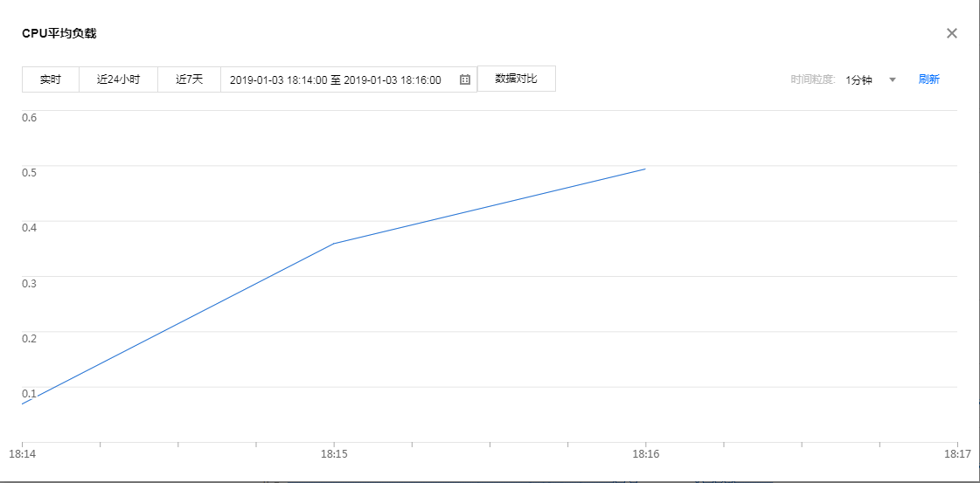This screenshot has width=980, height=483.
Task: Click the chart line bend above 18:15
Action: coord(333,244)
